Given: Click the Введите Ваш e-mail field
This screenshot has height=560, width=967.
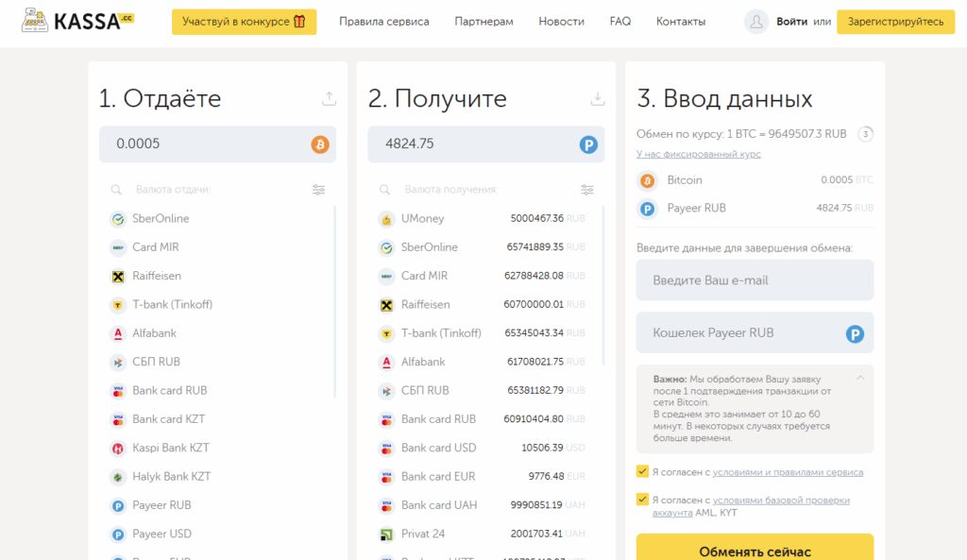Looking at the screenshot, I should point(755,280).
